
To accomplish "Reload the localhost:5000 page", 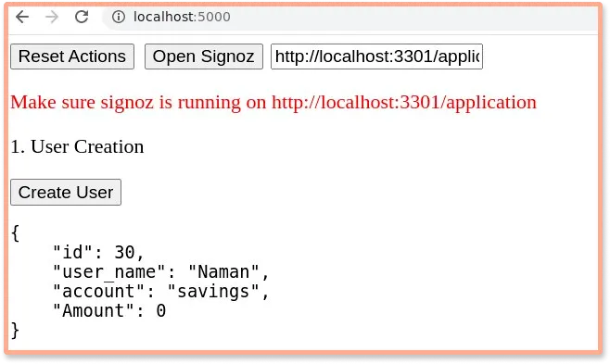I will [82, 17].
